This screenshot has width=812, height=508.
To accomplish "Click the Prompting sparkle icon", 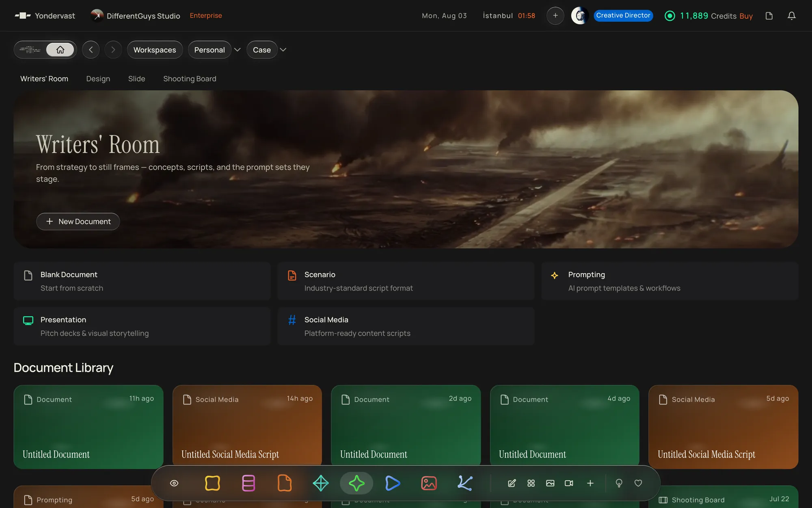I will [555, 275].
